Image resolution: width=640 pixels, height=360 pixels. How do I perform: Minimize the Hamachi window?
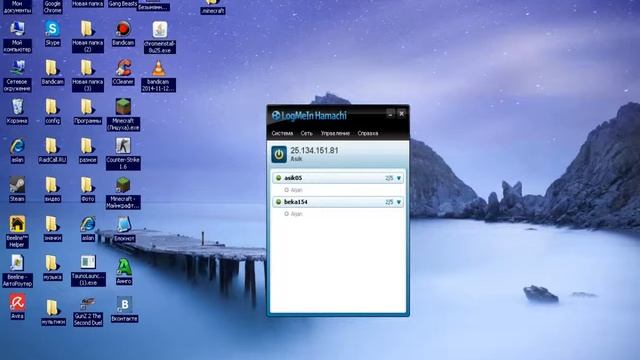[x=390, y=114]
